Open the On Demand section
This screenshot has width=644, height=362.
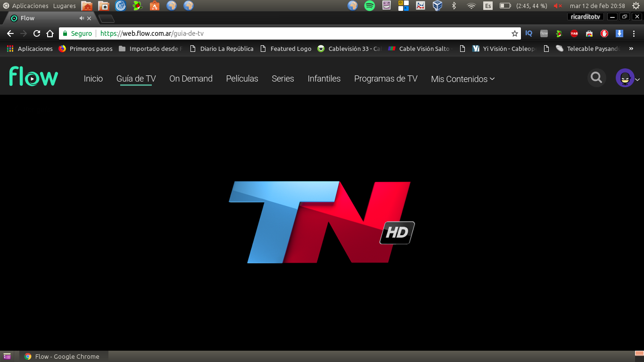[191, 79]
